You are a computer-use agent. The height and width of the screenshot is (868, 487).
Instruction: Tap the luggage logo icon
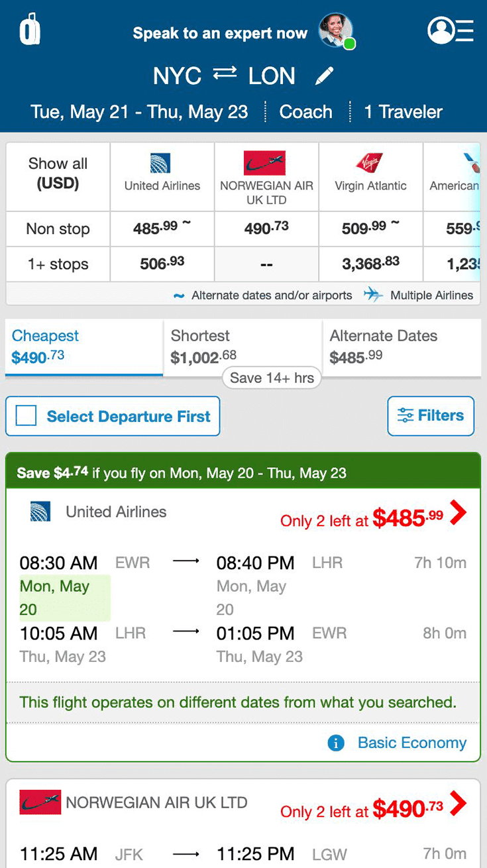[30, 29]
